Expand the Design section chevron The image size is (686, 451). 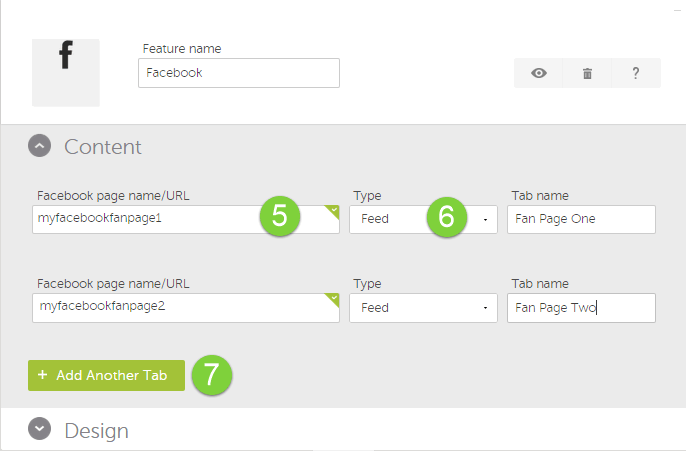click(x=39, y=429)
